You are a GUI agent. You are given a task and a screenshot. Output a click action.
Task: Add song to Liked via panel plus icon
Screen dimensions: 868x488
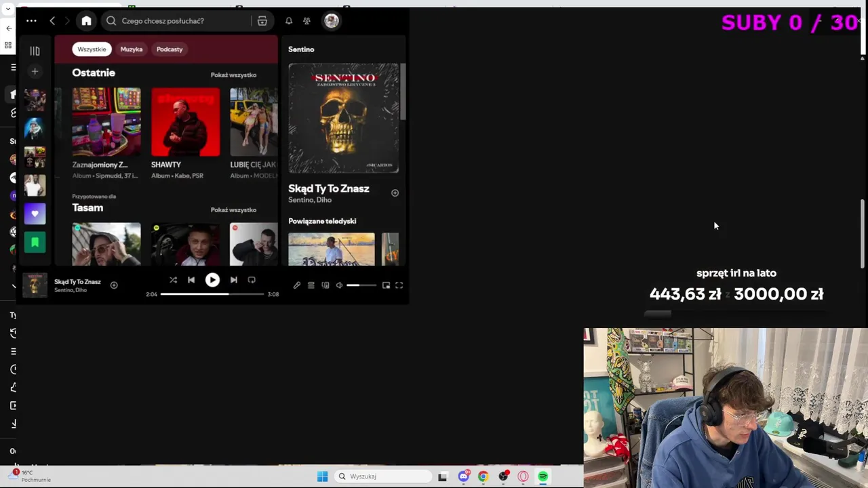coord(395,193)
